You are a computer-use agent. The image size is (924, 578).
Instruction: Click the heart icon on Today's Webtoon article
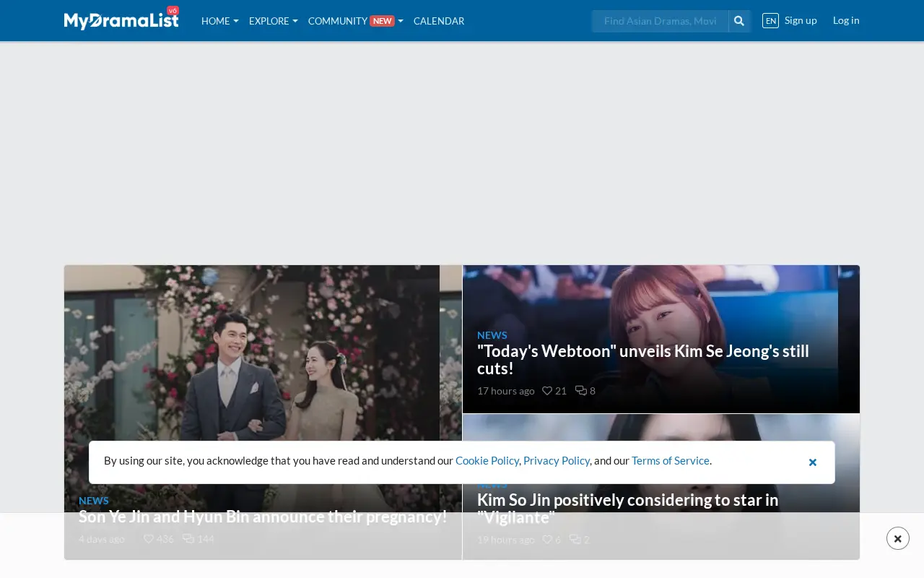tap(547, 391)
